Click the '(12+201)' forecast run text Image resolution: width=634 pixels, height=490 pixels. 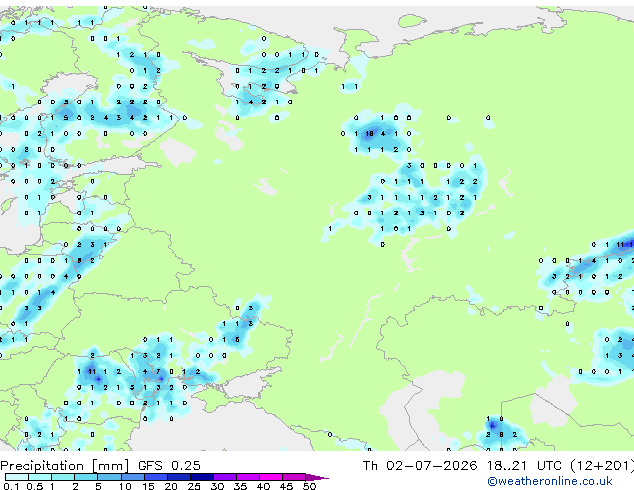[602, 466]
